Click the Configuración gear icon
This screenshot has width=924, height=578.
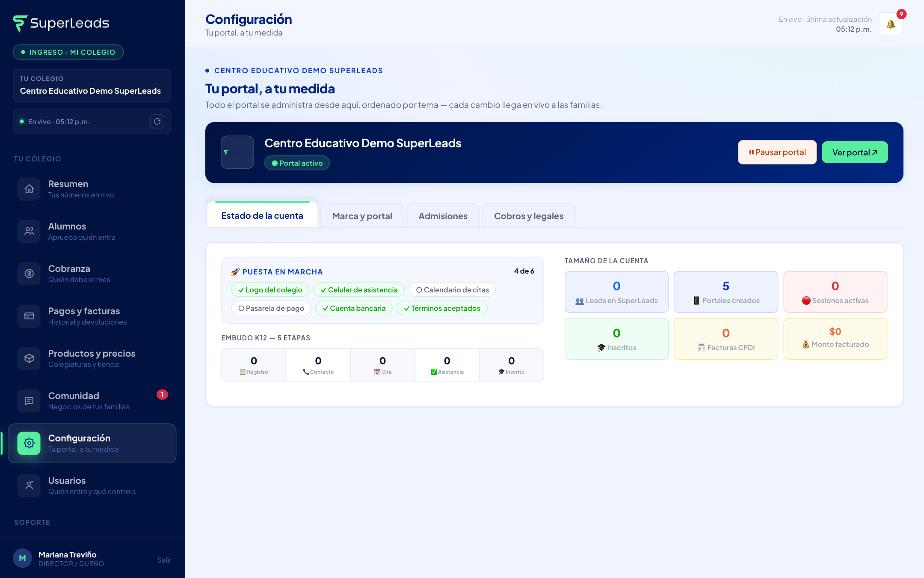click(29, 443)
